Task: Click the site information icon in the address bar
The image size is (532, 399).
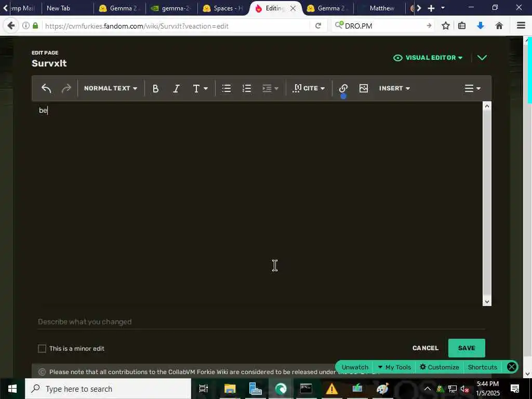Action: point(26,26)
